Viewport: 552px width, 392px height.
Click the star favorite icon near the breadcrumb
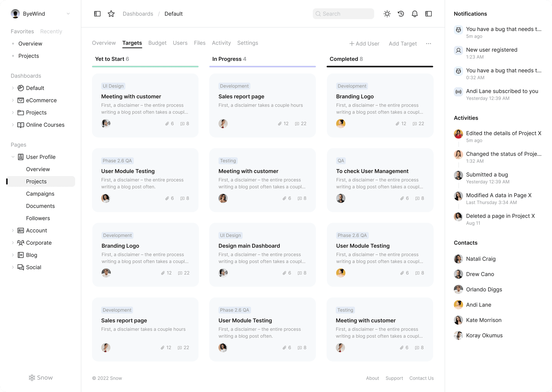point(111,13)
